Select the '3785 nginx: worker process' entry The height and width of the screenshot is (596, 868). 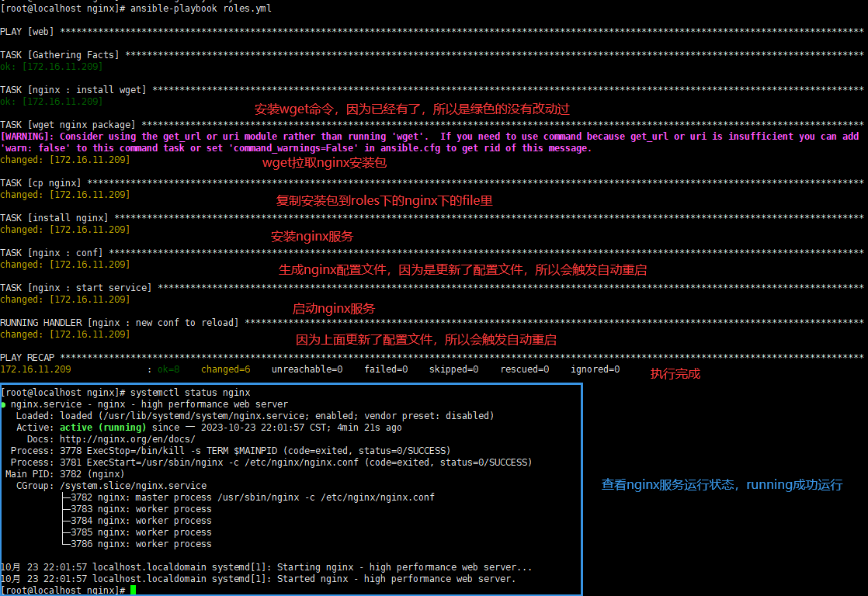(141, 532)
